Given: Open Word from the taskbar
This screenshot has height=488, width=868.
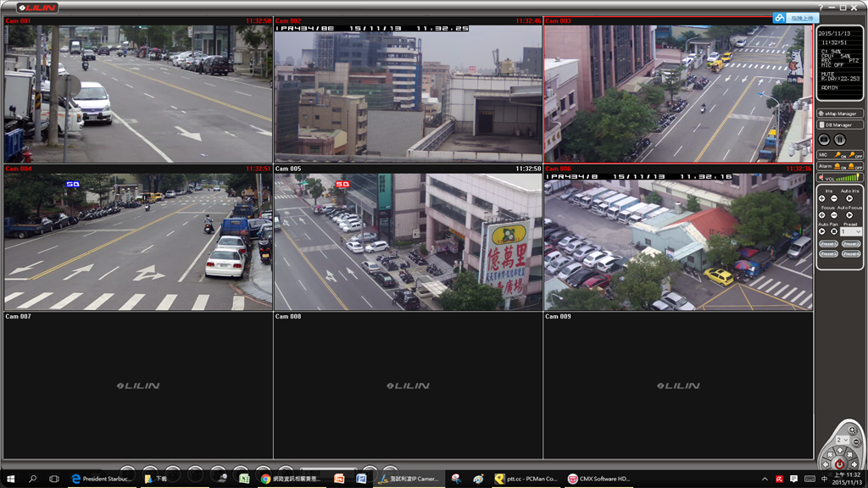Looking at the screenshot, I should tap(361, 479).
